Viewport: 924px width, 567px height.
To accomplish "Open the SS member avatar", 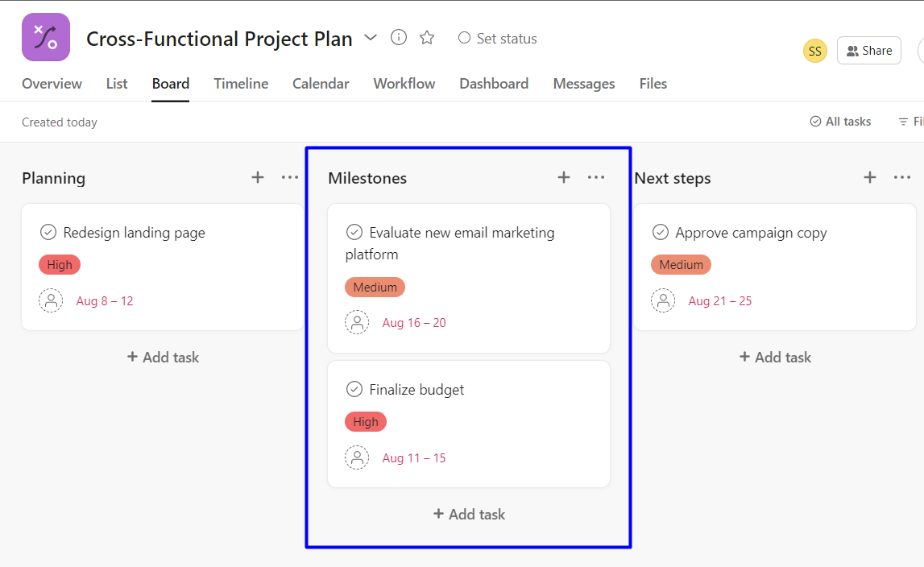I will point(815,52).
